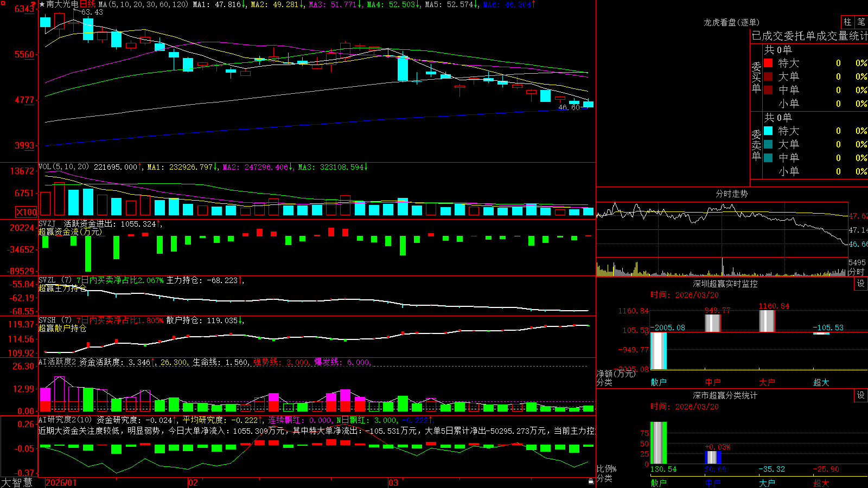Click the X100 volume scale box
The height and width of the screenshot is (488, 868).
coord(26,212)
